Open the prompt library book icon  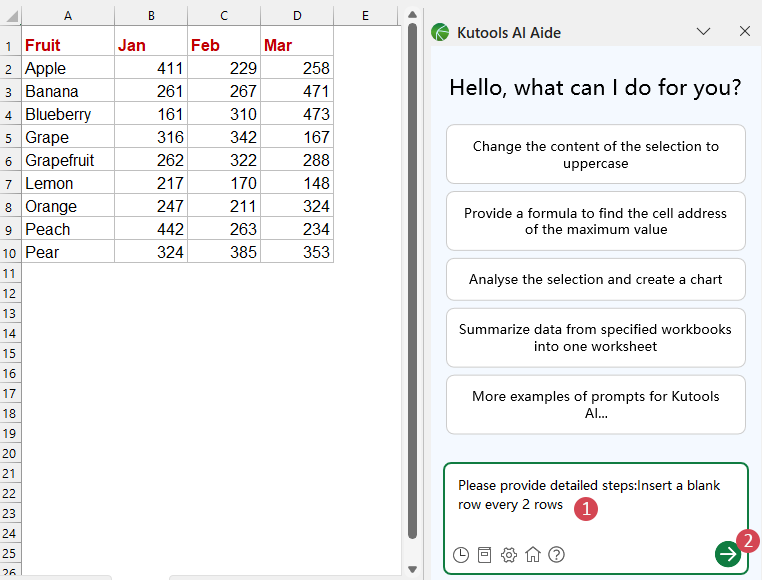coord(485,554)
